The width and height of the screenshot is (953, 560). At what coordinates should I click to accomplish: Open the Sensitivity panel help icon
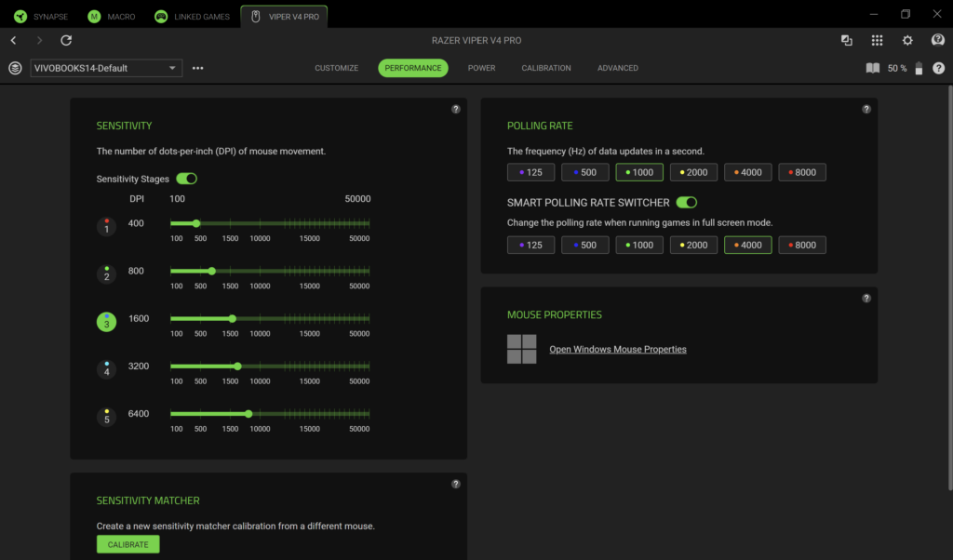tap(456, 110)
